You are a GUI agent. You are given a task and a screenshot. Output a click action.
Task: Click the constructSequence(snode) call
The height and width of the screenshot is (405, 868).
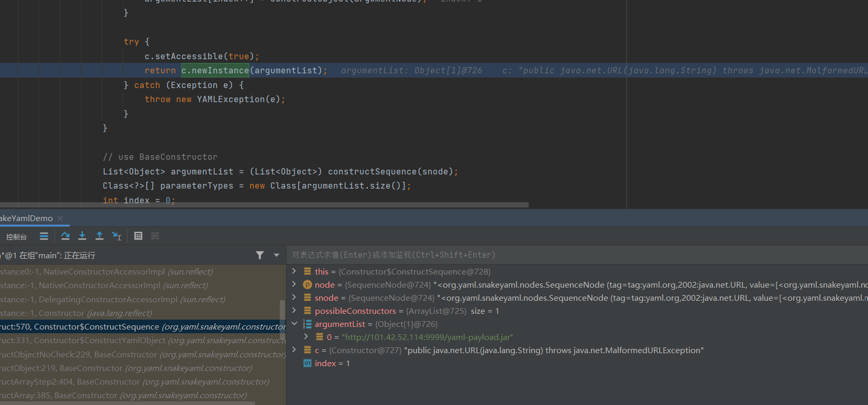point(390,171)
